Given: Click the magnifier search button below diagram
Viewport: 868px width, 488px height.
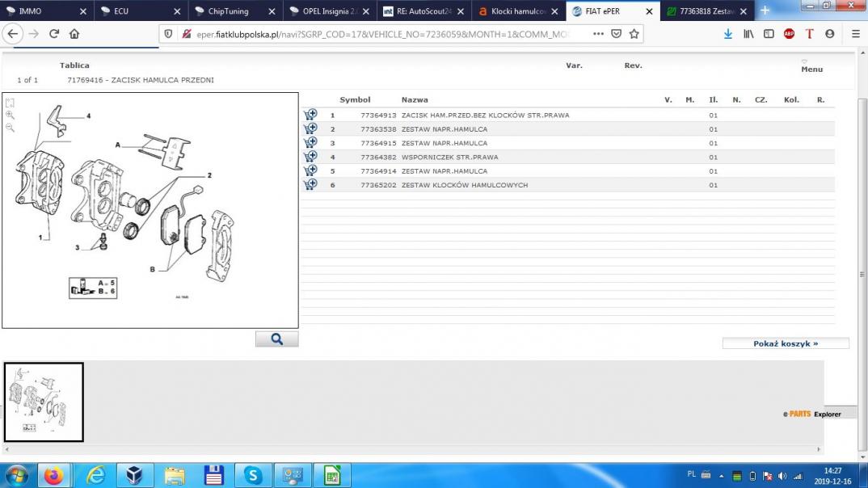Looking at the screenshot, I should pyautogui.click(x=276, y=339).
